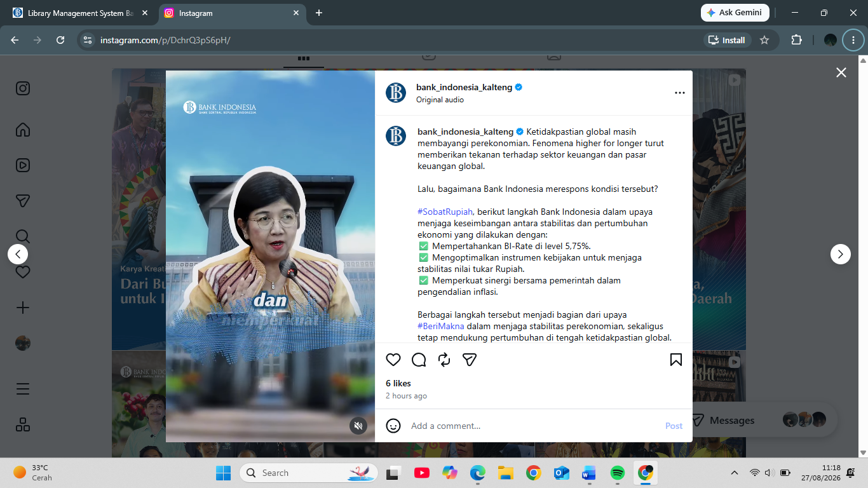Click the Add a comment field
Image resolution: width=868 pixels, height=488 pixels.
[x=534, y=426]
